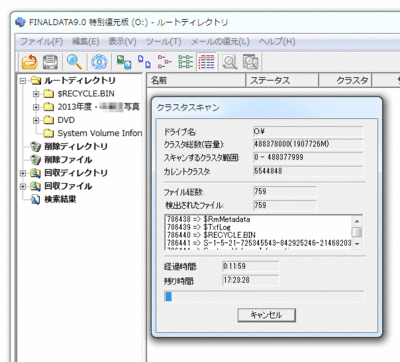Screen dimensions: 400x362
Task: Open the ヘルプ(H) menu
Action: 277,42
